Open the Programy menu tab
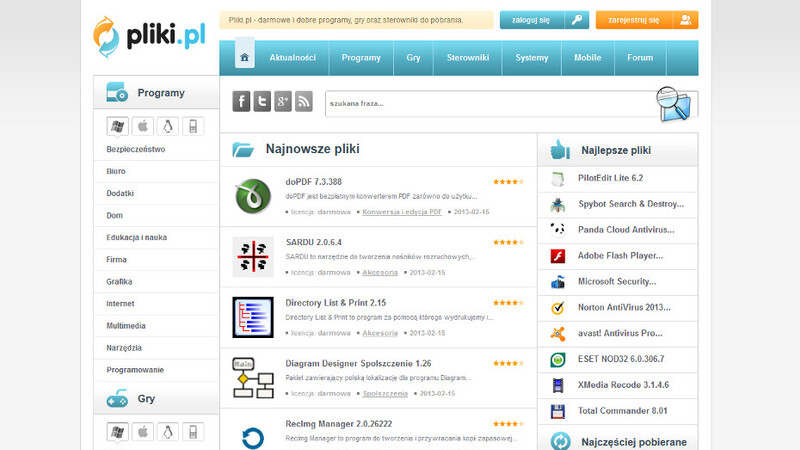Image resolution: width=800 pixels, height=450 pixels. [361, 58]
